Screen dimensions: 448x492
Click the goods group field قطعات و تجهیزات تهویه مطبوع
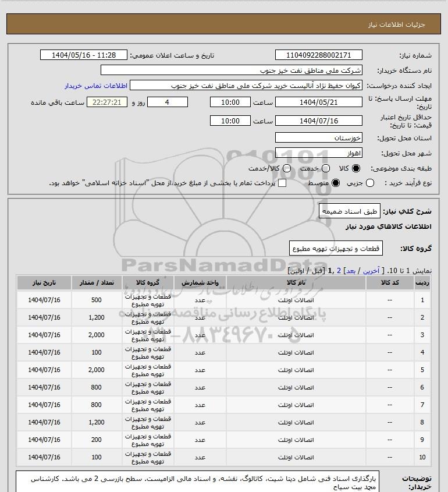(x=336, y=248)
